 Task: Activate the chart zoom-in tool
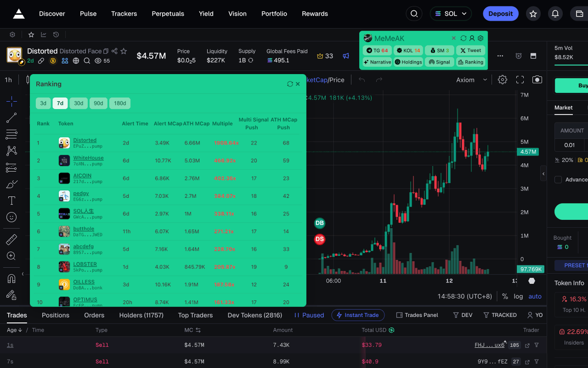coord(12,256)
